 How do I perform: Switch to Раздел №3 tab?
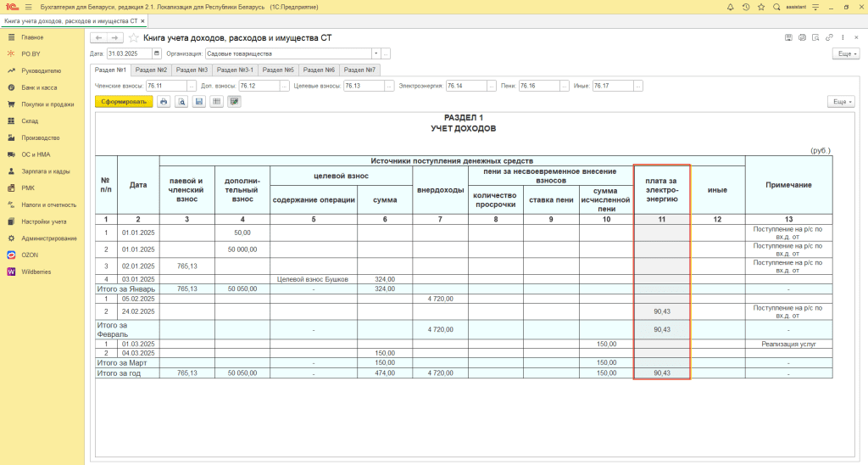click(x=192, y=70)
